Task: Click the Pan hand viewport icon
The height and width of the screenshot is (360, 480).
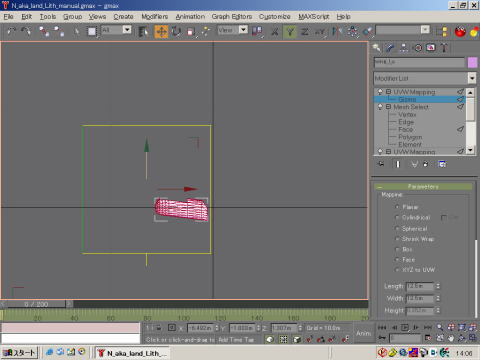Action: click(x=451, y=338)
